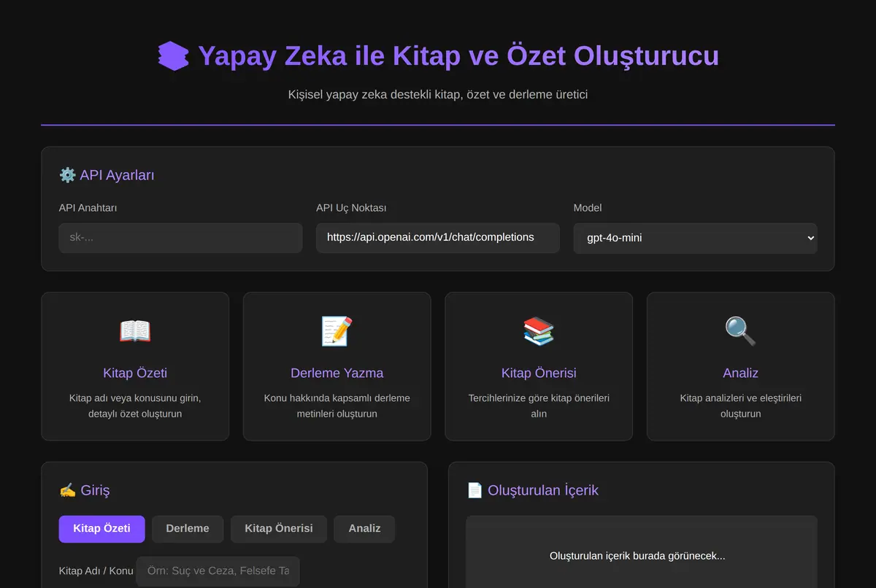Click the gear icon beside API Ayarları
Viewport: 876px width, 588px height.
(67, 175)
